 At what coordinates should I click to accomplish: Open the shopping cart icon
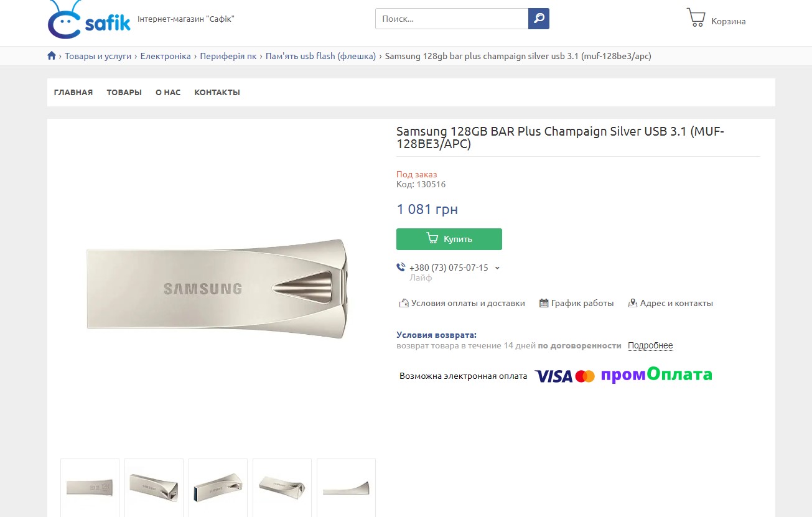(696, 17)
